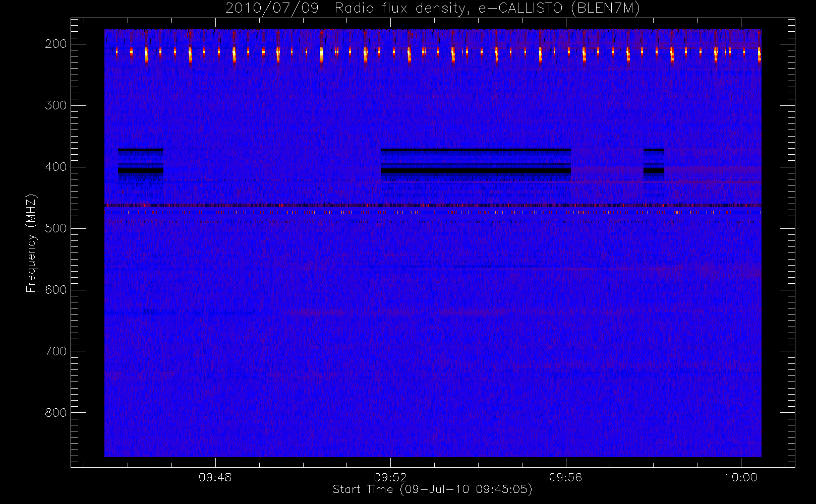Viewport: 816px width, 504px height.
Task: Click the 09:48 time tick label
Action: click(x=215, y=477)
